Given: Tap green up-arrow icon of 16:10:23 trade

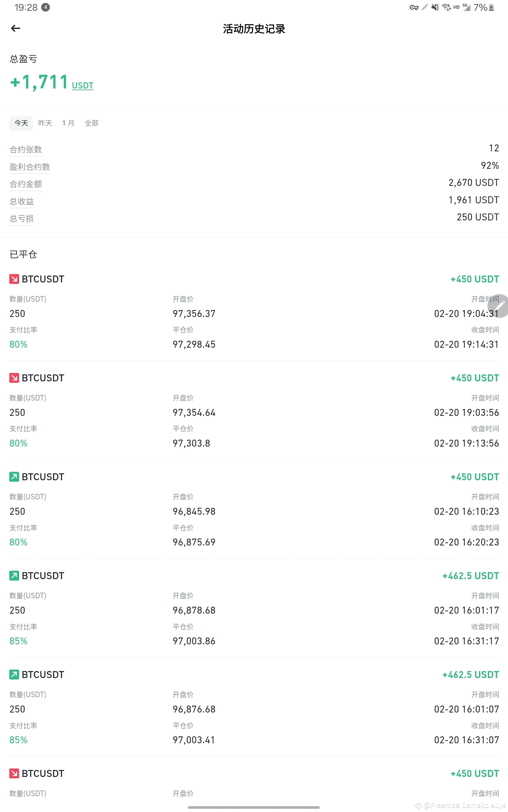Looking at the screenshot, I should [14, 476].
